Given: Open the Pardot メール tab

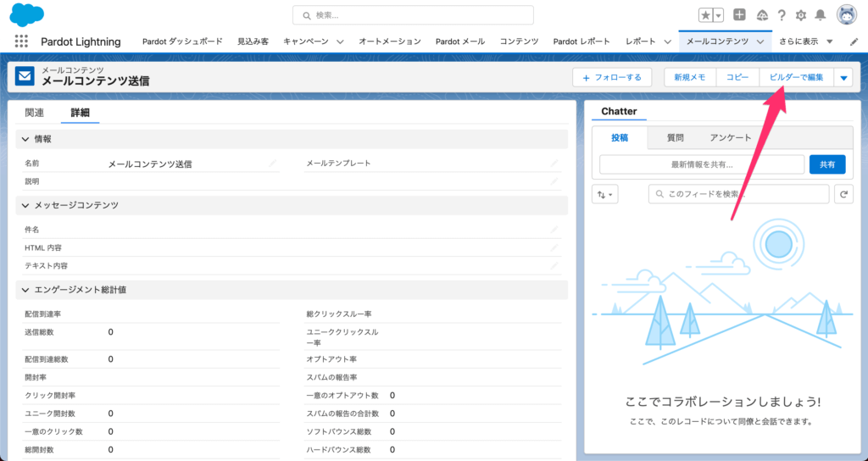Looking at the screenshot, I should tap(460, 42).
